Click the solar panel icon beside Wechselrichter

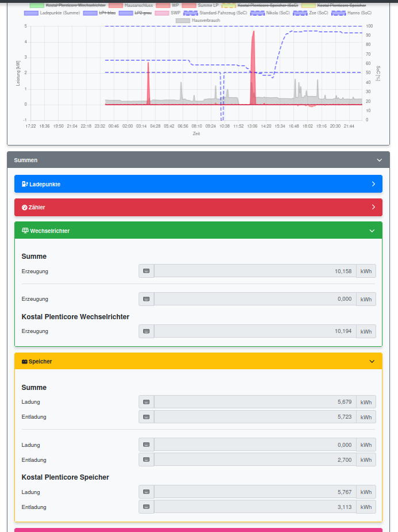tap(25, 231)
